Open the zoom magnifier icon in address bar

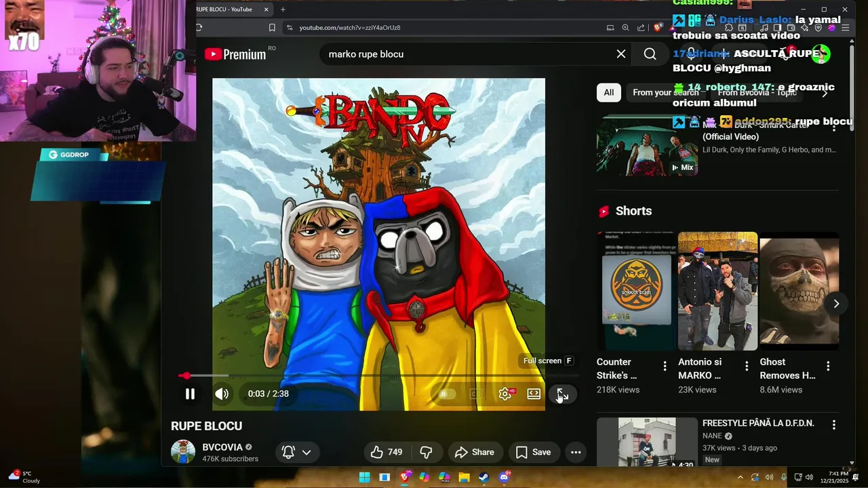point(626,28)
